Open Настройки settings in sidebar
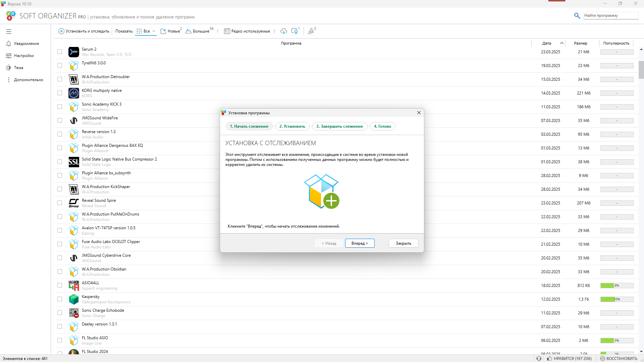The image size is (644, 362). tap(20, 56)
